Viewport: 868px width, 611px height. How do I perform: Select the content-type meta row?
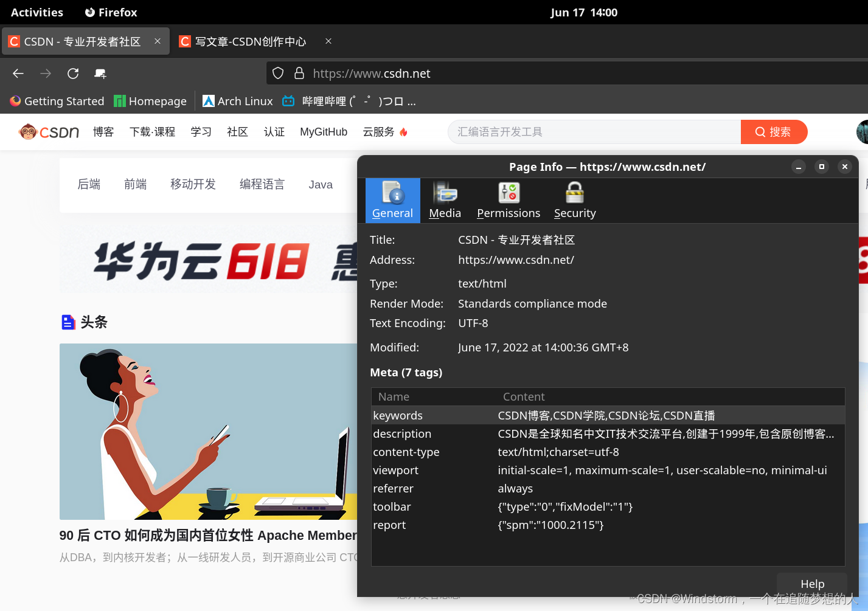(x=608, y=452)
